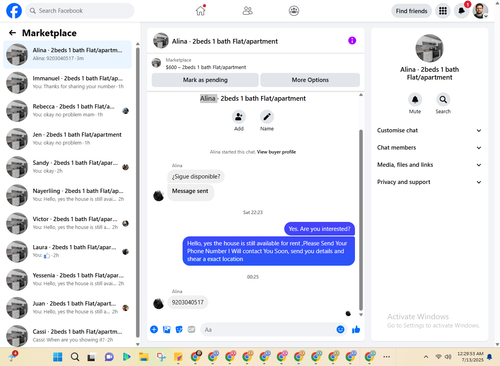Click Mark as pending button

(205, 80)
